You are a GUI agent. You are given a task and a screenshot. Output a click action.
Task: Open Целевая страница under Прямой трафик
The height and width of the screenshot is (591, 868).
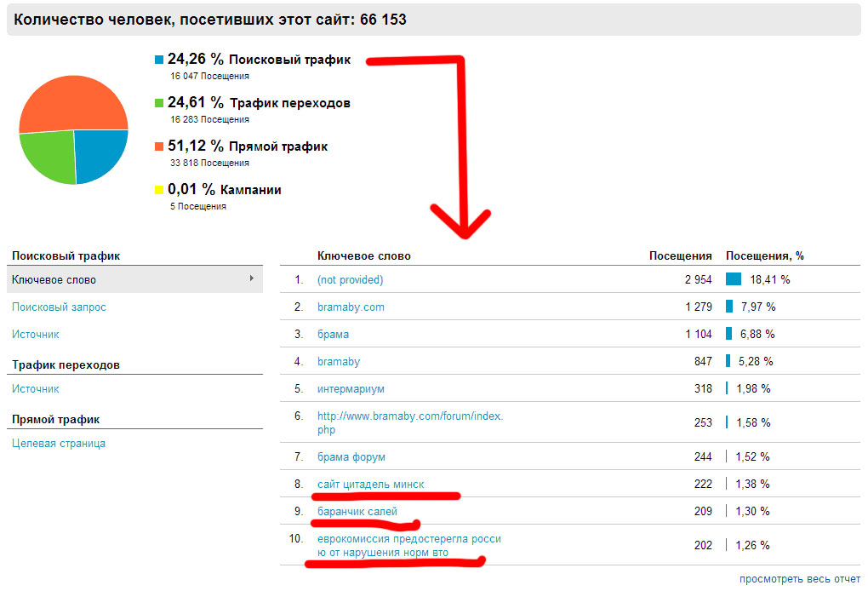(59, 443)
